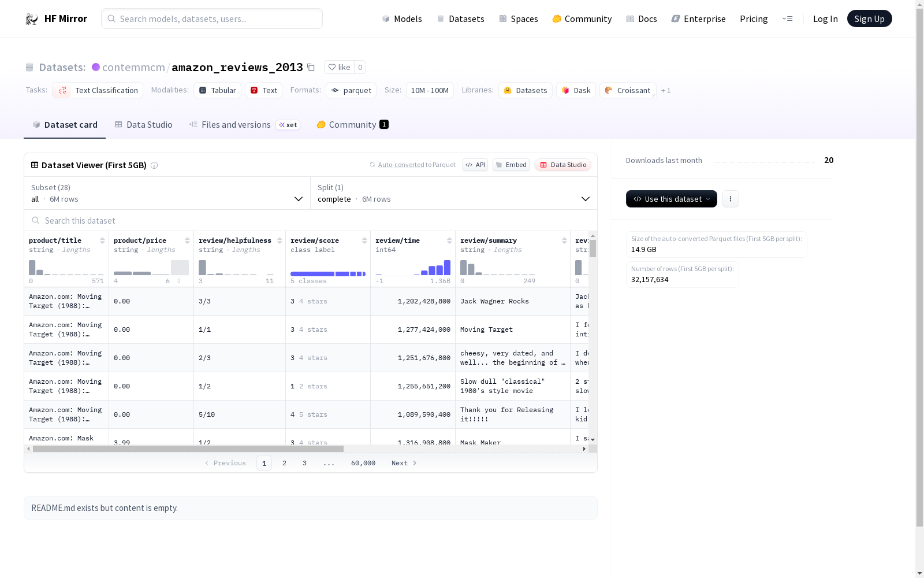Sort the review/time column
924x578 pixels.
(449, 240)
